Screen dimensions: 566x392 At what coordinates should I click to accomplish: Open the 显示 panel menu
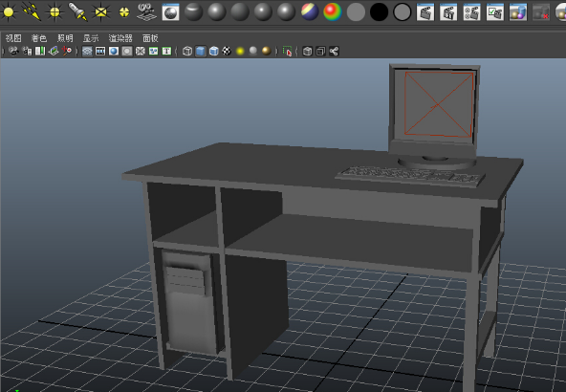click(x=91, y=38)
